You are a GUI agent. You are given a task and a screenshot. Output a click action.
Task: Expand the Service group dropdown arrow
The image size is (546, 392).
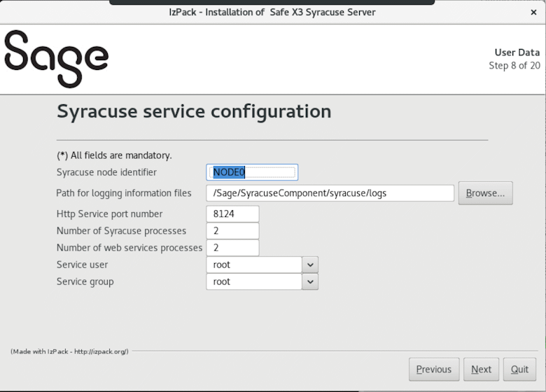[x=310, y=281]
